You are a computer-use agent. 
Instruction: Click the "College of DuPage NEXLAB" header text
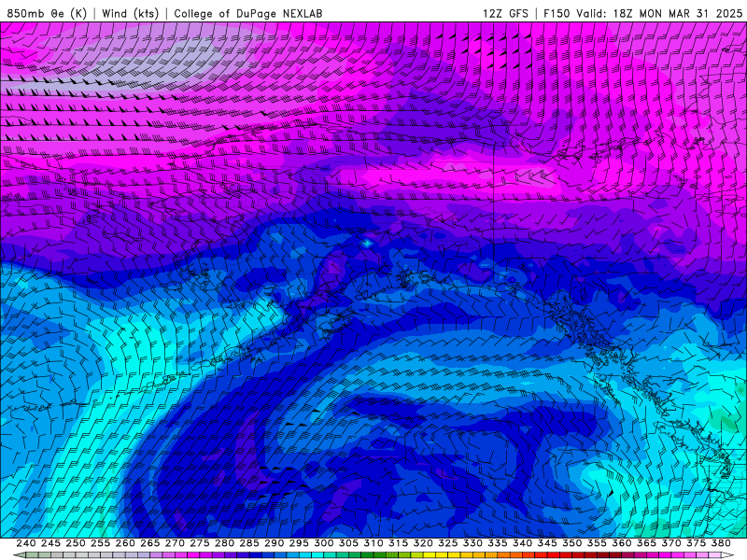(248, 13)
